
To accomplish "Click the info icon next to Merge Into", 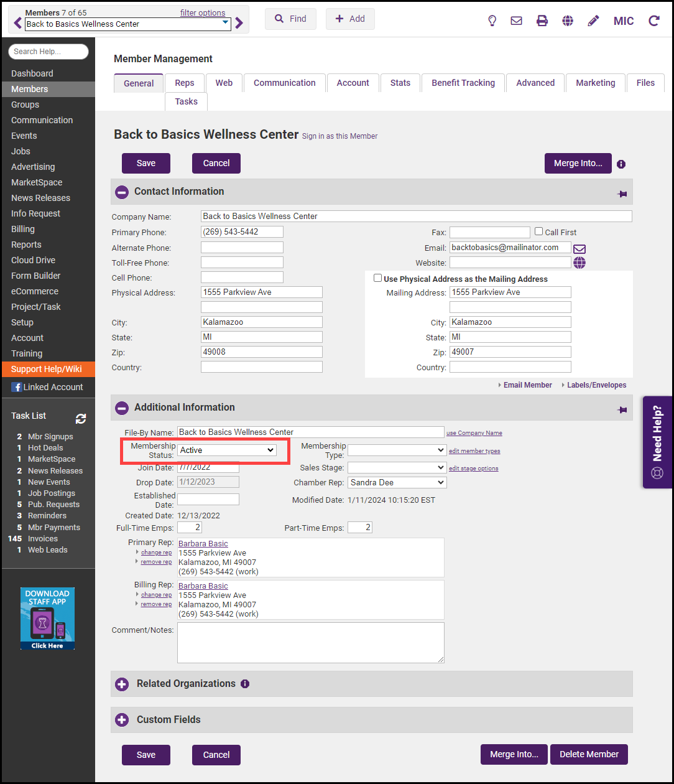I will tap(621, 164).
